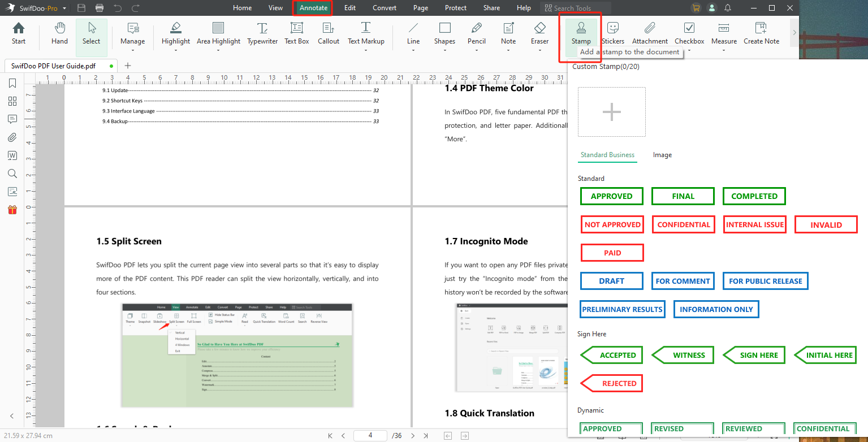Expand the Text Markup dropdown
The image size is (868, 442).
click(x=366, y=50)
